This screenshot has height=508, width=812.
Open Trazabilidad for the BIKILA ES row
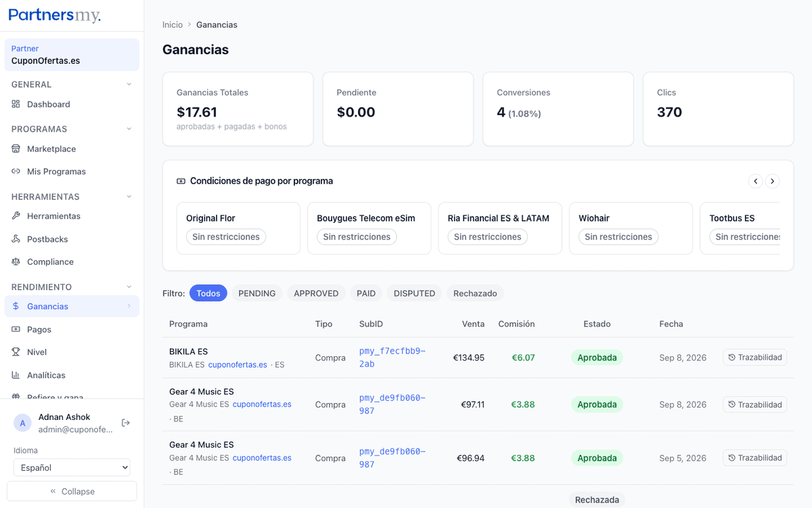[754, 358]
